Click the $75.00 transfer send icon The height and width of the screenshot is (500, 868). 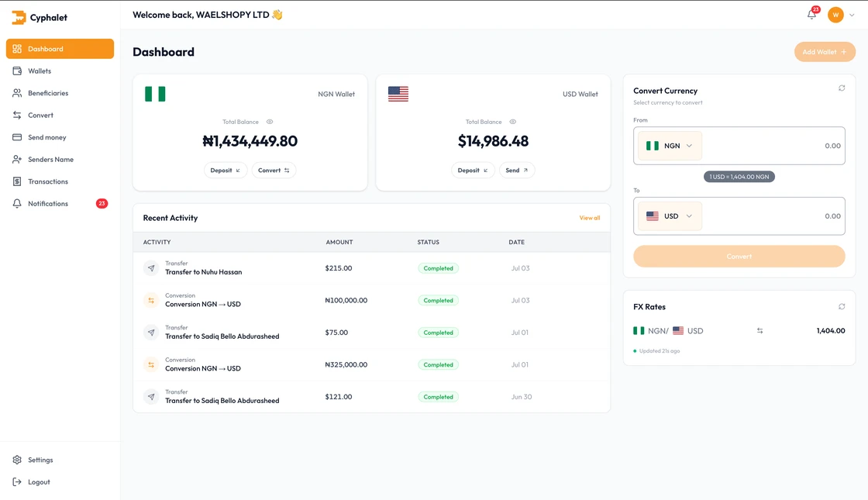click(151, 333)
